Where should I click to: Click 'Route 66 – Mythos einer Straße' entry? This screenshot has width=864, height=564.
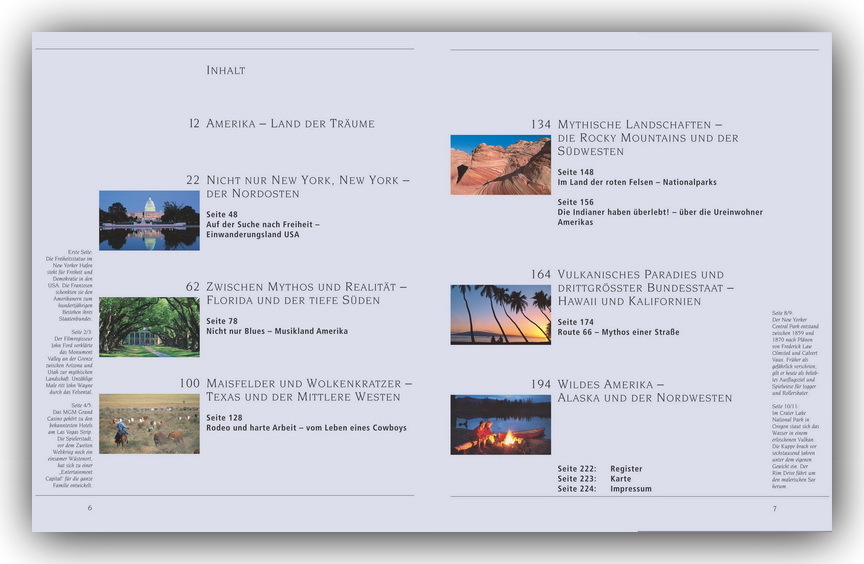tap(618, 332)
